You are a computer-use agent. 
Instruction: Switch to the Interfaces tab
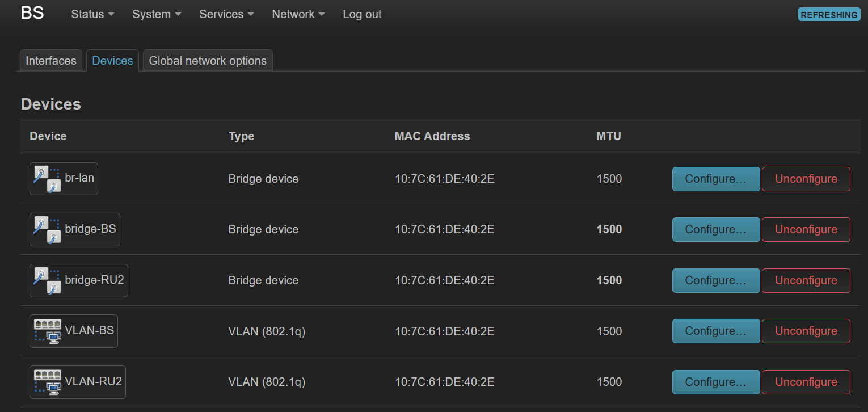[51, 61]
